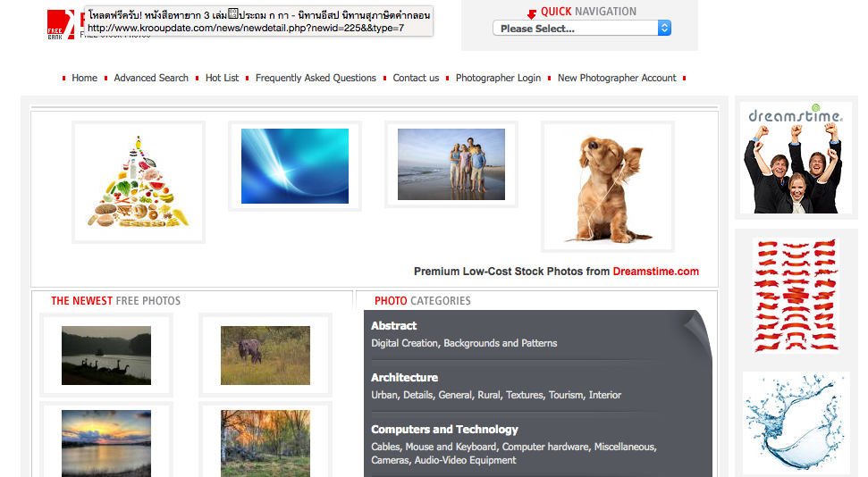Click the red ribbons ad image

pyautogui.click(x=796, y=295)
